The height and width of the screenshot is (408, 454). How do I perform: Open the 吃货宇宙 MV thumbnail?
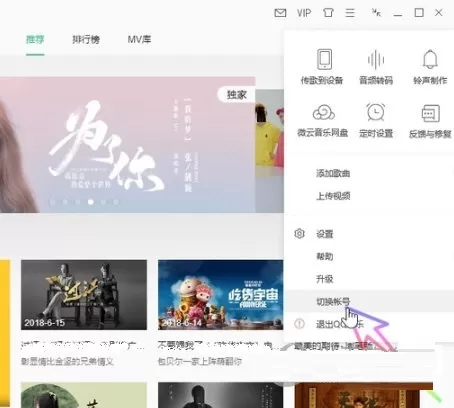(220, 295)
